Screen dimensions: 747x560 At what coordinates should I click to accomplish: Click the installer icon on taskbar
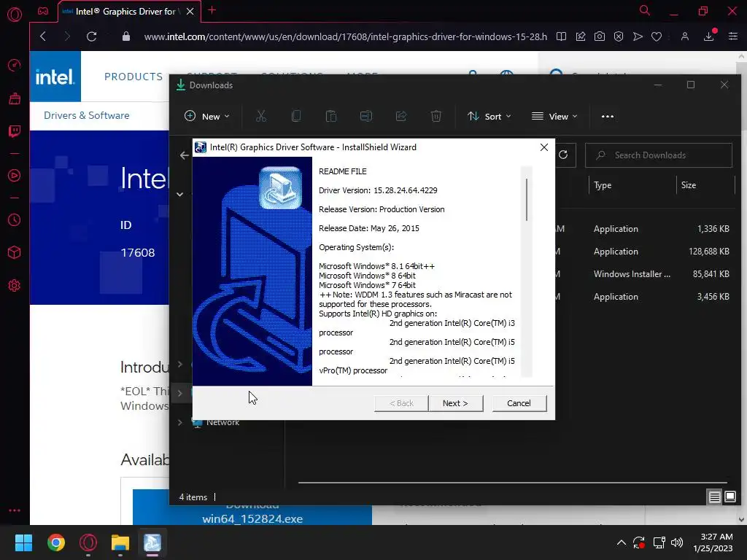[x=152, y=542]
